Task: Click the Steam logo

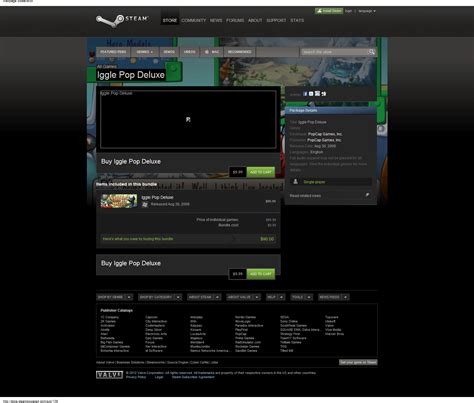Action: coord(122,20)
